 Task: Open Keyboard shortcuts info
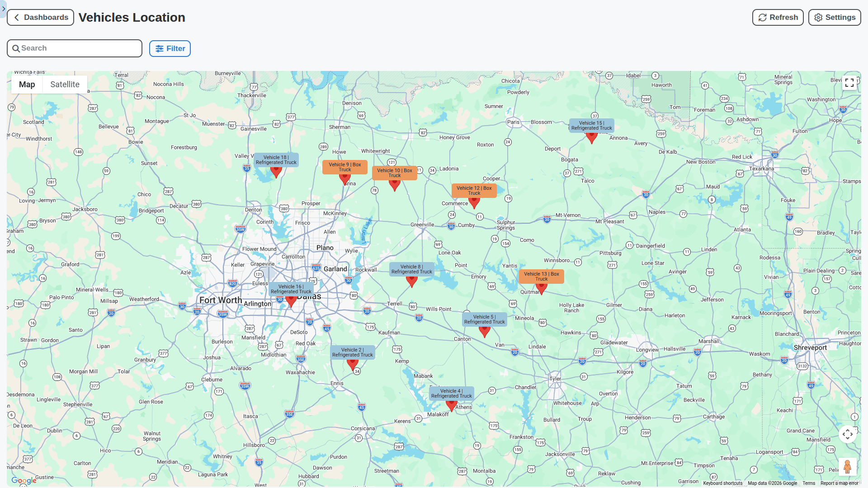(x=722, y=483)
